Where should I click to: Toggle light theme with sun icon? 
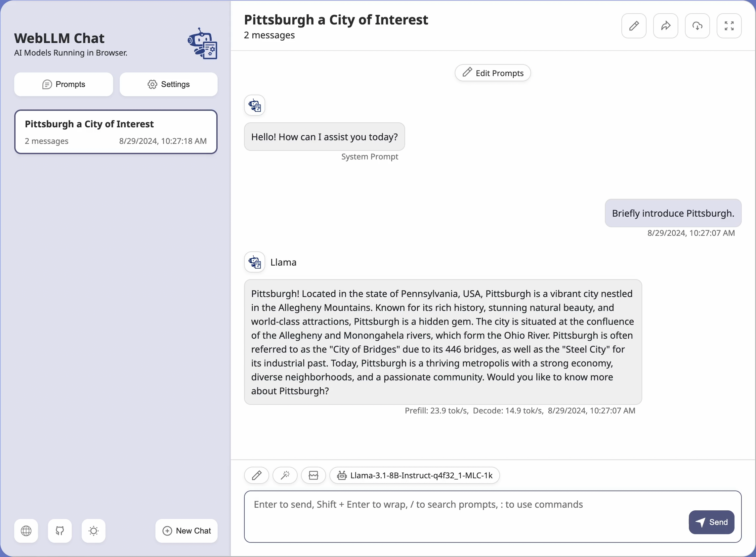tap(93, 531)
